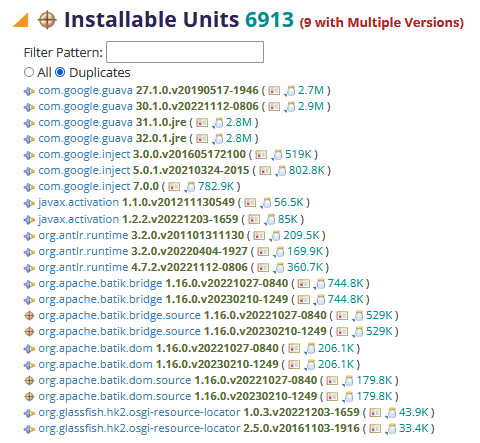Click metadata icon for batik.dom.source 1.16.0.v20230210-1249
Viewport: 480px width, 443px height.
tap(332, 397)
